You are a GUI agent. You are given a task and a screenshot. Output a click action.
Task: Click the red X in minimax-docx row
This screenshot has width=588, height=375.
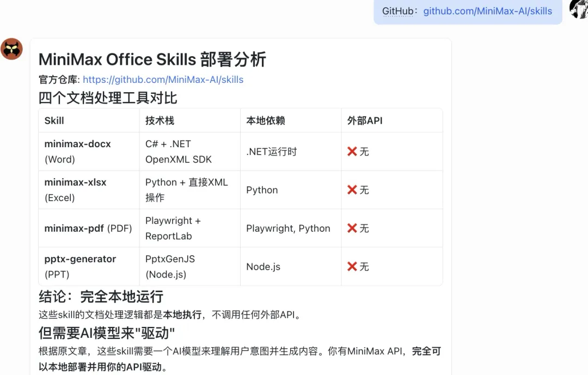click(x=352, y=152)
